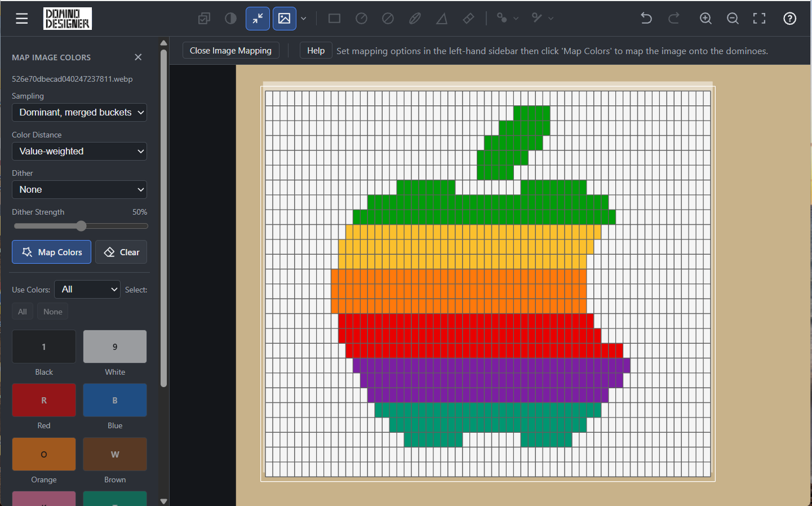Open the line path tool

coord(537,18)
